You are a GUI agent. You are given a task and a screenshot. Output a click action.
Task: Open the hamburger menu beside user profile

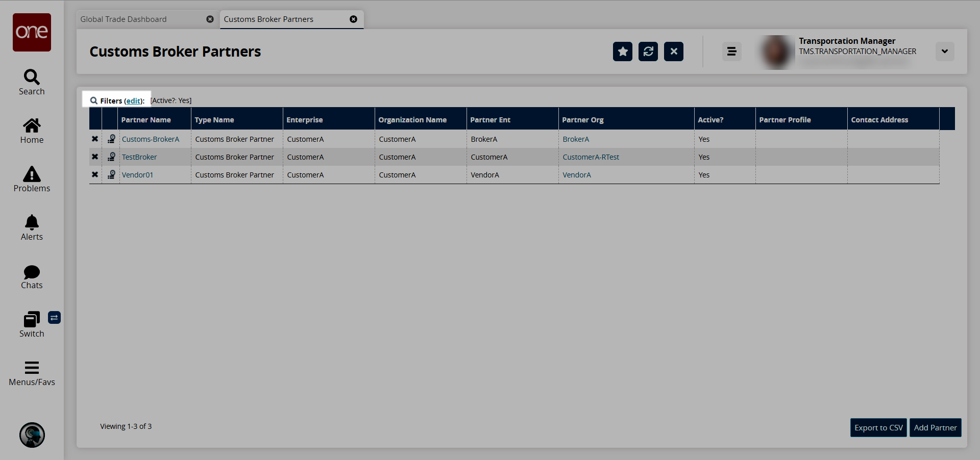point(731,52)
